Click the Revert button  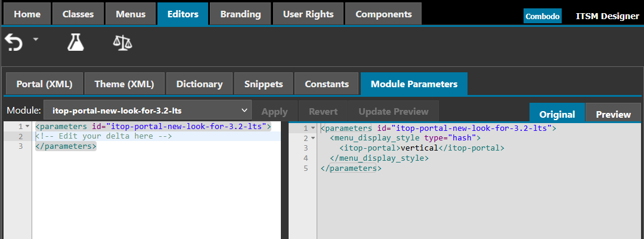tap(323, 111)
